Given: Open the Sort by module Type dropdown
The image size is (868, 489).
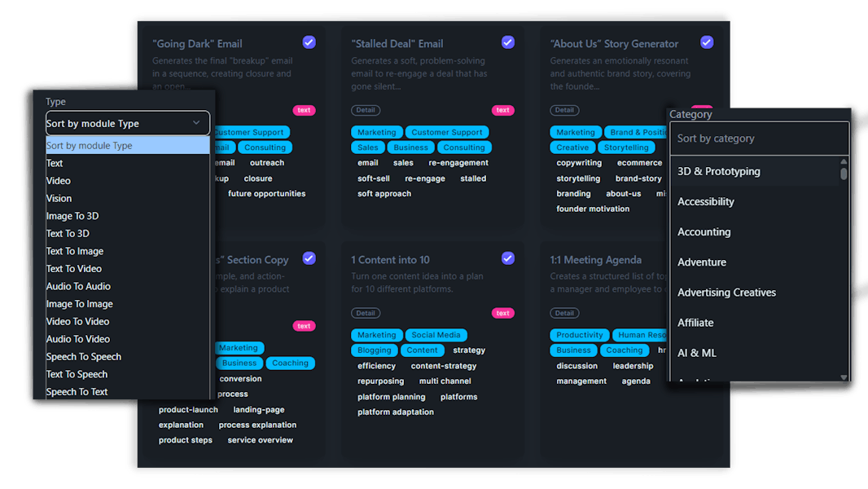Looking at the screenshot, I should point(127,123).
